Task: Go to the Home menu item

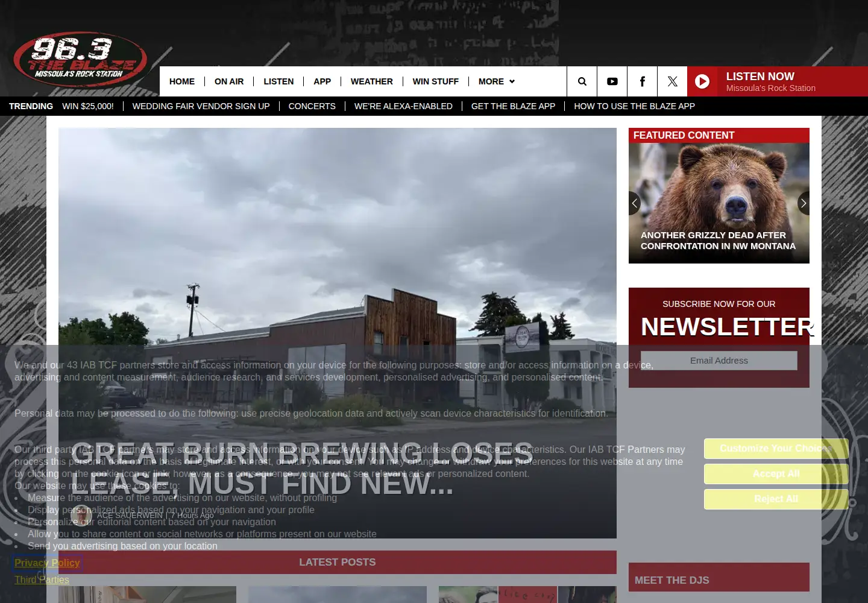Action: pyautogui.click(x=182, y=81)
